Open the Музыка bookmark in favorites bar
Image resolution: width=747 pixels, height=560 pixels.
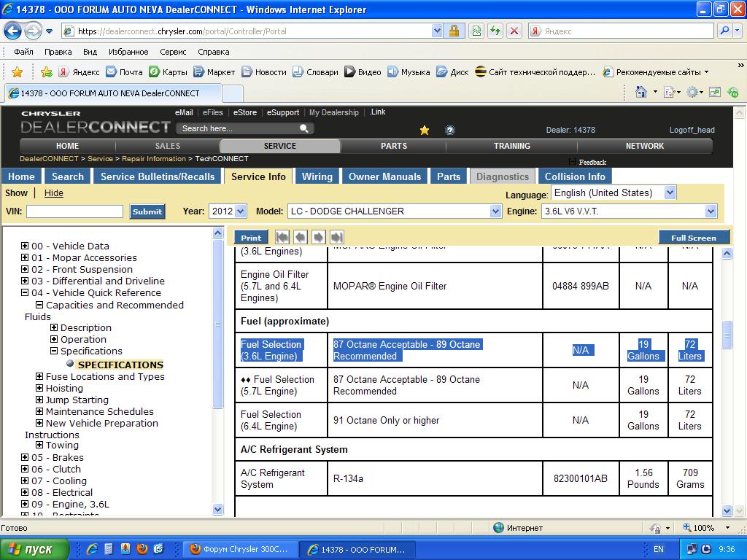[x=409, y=72]
